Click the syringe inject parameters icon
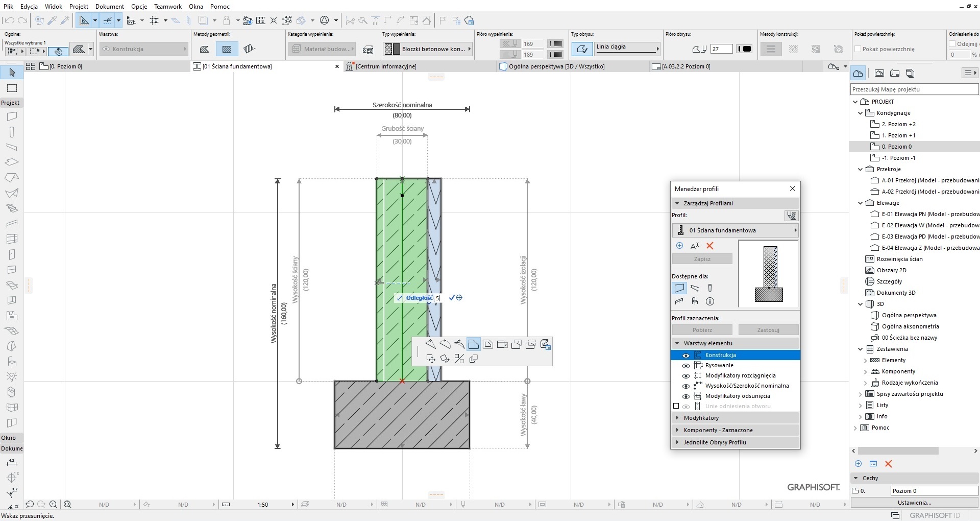 pos(65,20)
